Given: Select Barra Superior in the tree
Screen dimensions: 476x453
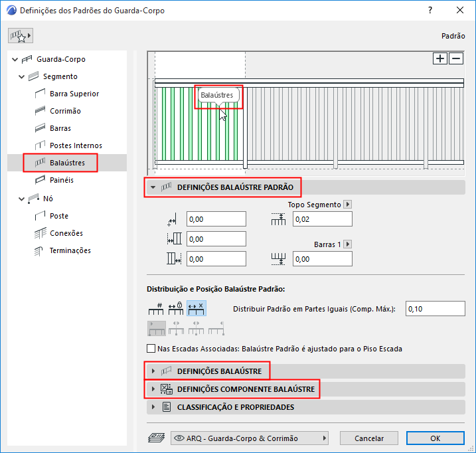Looking at the screenshot, I should point(74,94).
